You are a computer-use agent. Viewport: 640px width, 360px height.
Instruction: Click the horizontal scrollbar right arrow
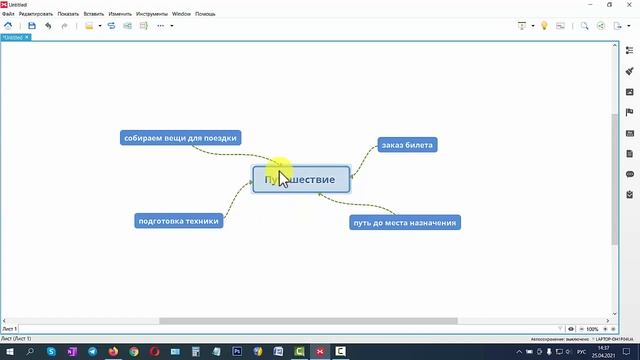point(608,321)
